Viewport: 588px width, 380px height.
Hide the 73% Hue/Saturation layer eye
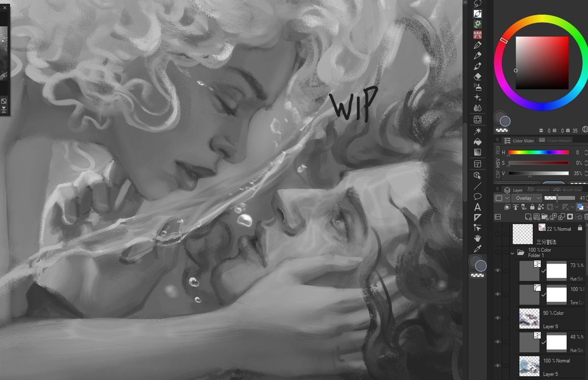pos(498,270)
